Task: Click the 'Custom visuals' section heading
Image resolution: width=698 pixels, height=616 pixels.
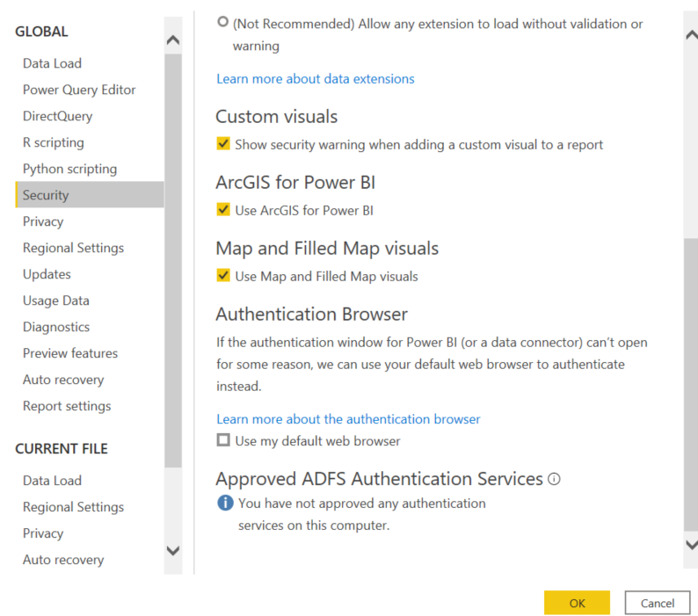Action: point(276,117)
